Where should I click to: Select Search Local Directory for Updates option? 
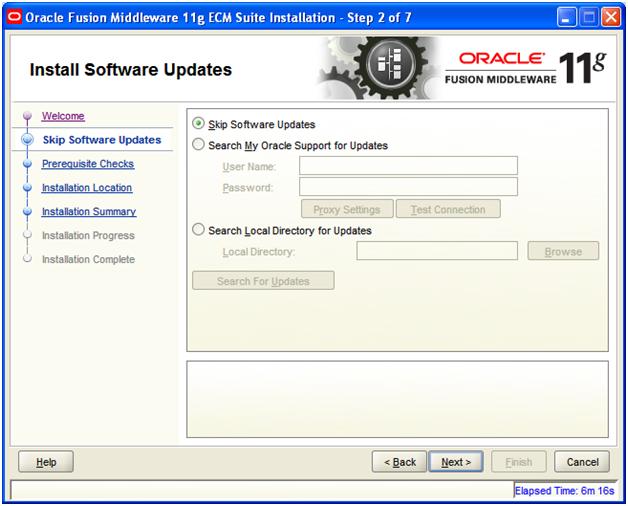[198, 230]
